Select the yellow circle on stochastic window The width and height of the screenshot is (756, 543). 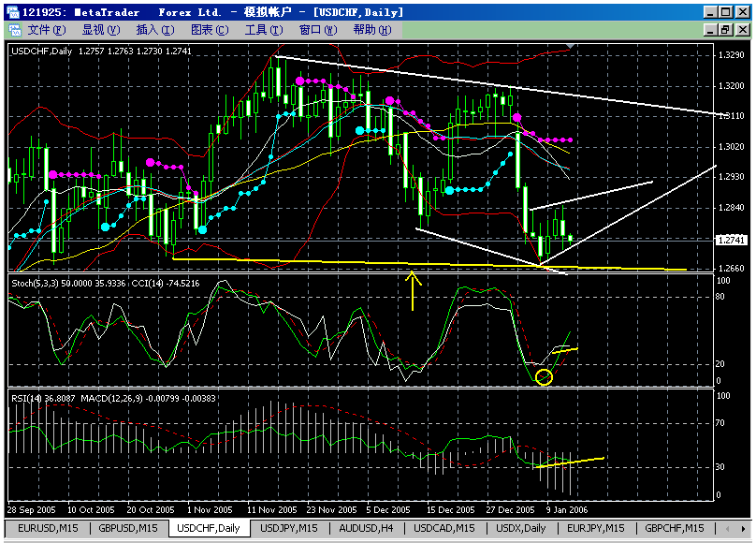(544, 376)
